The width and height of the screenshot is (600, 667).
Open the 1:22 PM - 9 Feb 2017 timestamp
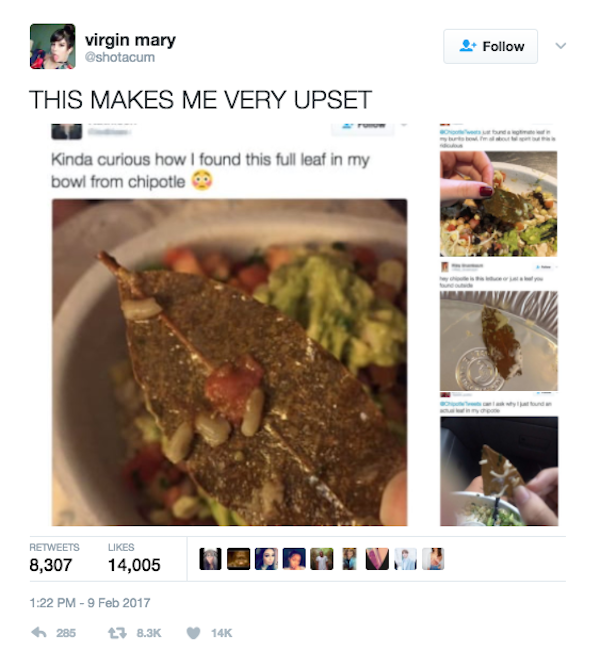click(90, 603)
